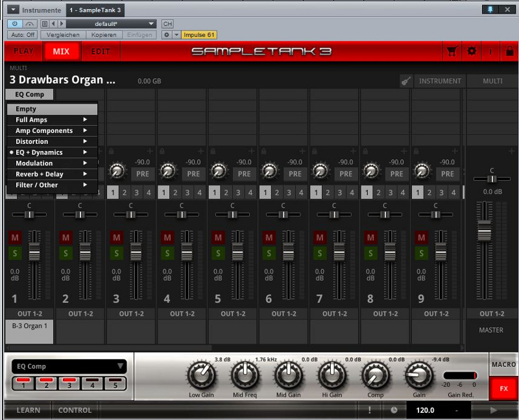Screen dimensions: 519x420
Task: Open the dropdown arrow beside the gear button
Action: 176,35
